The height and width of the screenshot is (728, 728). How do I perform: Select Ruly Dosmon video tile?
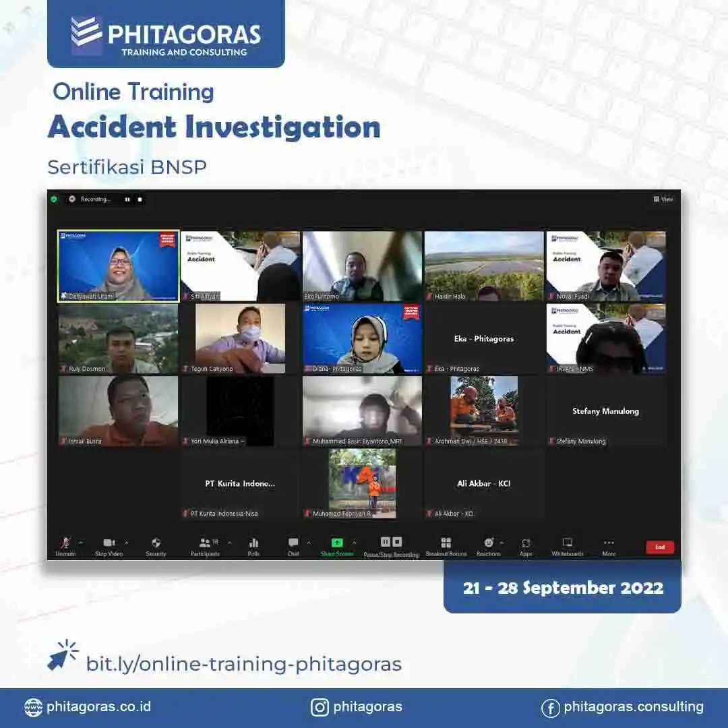pyautogui.click(x=119, y=338)
